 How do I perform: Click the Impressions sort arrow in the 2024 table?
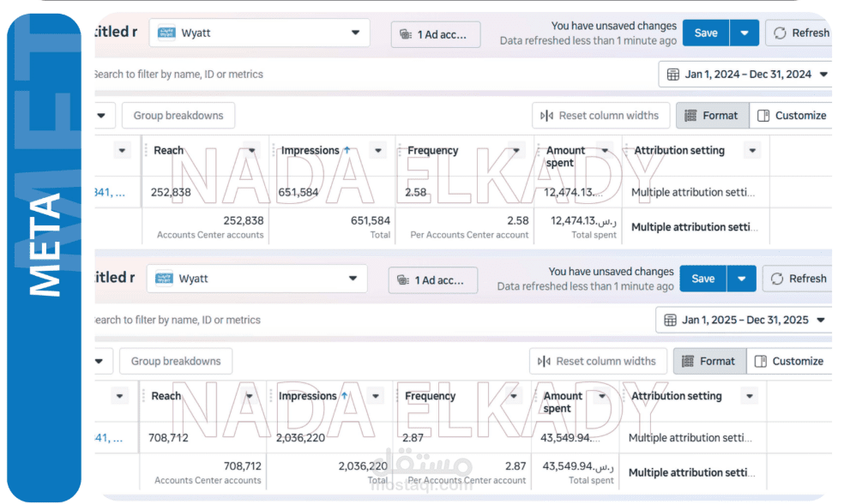347,151
